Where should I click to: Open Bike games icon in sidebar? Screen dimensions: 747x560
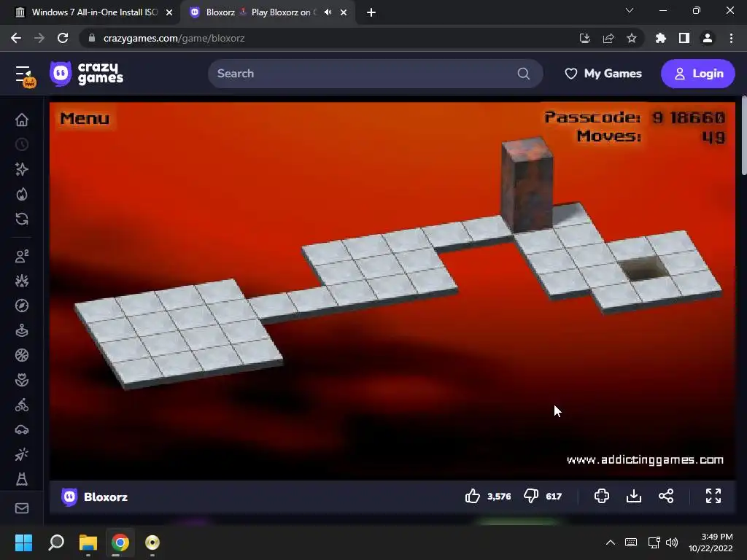point(22,405)
